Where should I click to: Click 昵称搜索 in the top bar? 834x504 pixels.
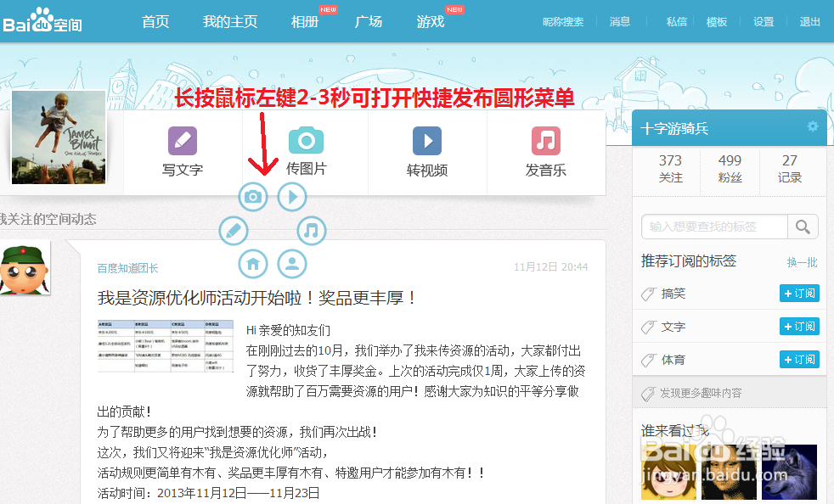click(x=563, y=22)
